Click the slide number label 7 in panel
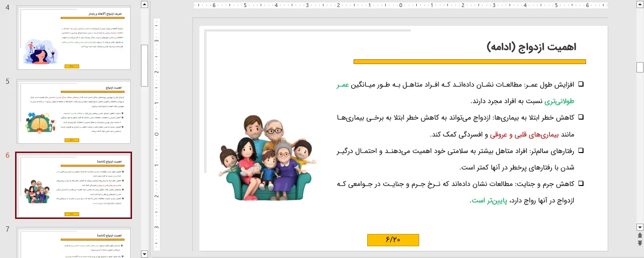 8,229
